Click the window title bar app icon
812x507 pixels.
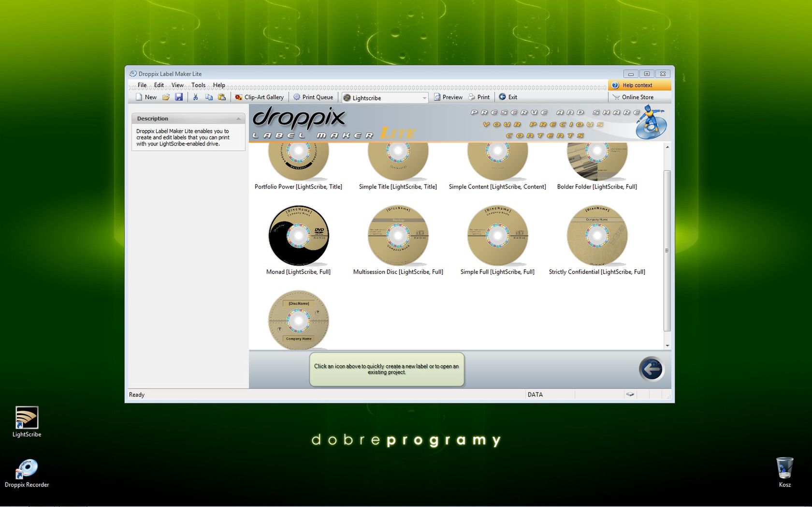pos(133,74)
